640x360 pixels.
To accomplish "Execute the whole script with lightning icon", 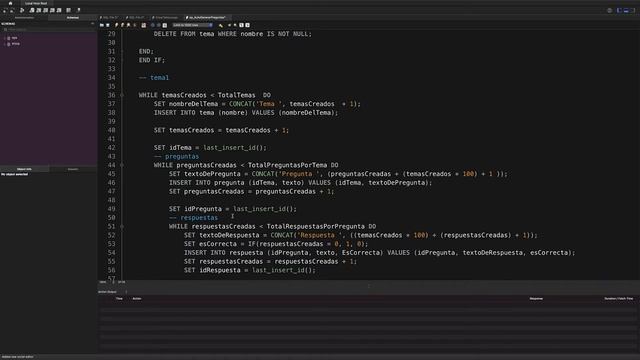I will tap(116, 25).
